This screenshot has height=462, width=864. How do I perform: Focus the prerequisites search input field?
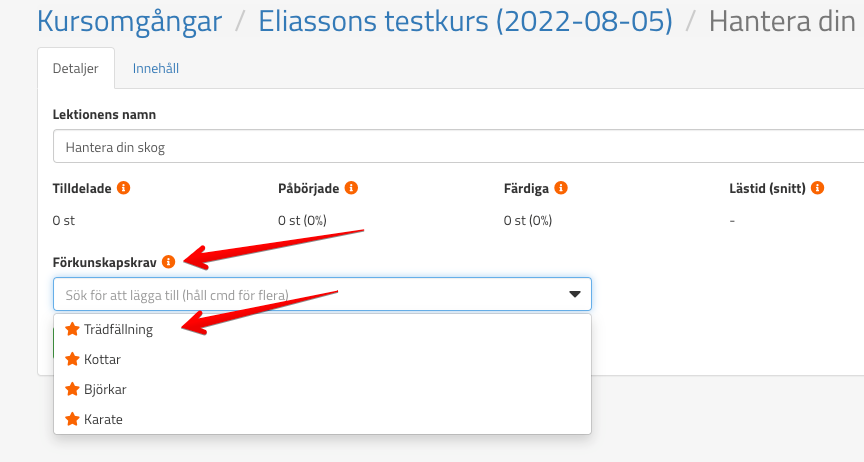click(x=300, y=294)
